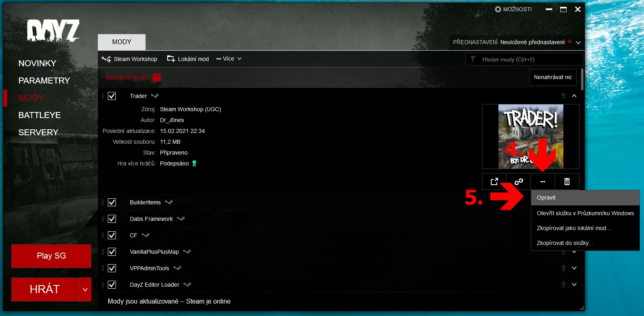Open the Možnosti gear settings
The width and height of the screenshot is (644, 316).
click(513, 9)
